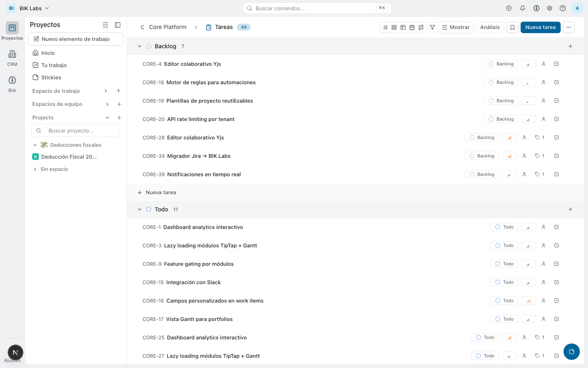Open notifications from the top bar
This screenshot has width=588, height=368.
click(x=523, y=8)
